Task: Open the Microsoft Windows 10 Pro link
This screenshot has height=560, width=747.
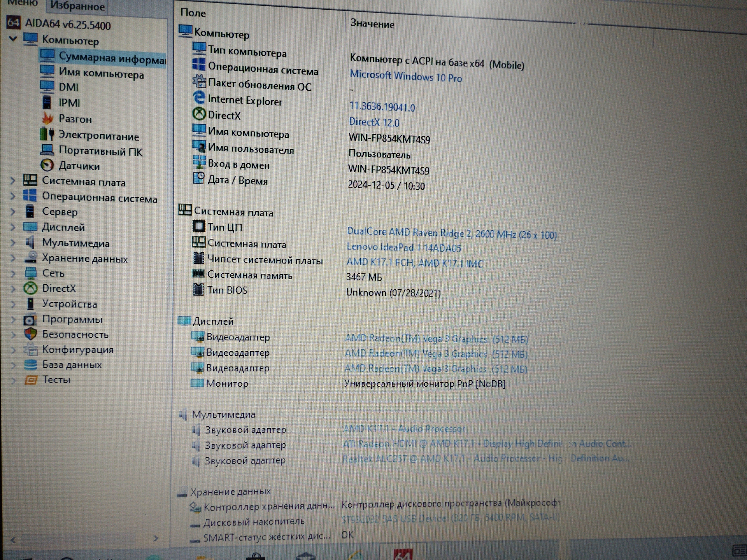Action: pyautogui.click(x=406, y=76)
